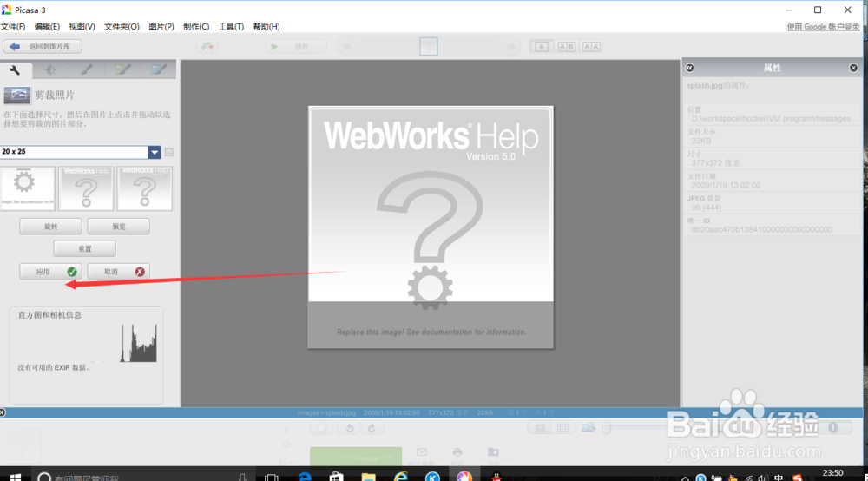Go to next photo arrow

click(511, 47)
